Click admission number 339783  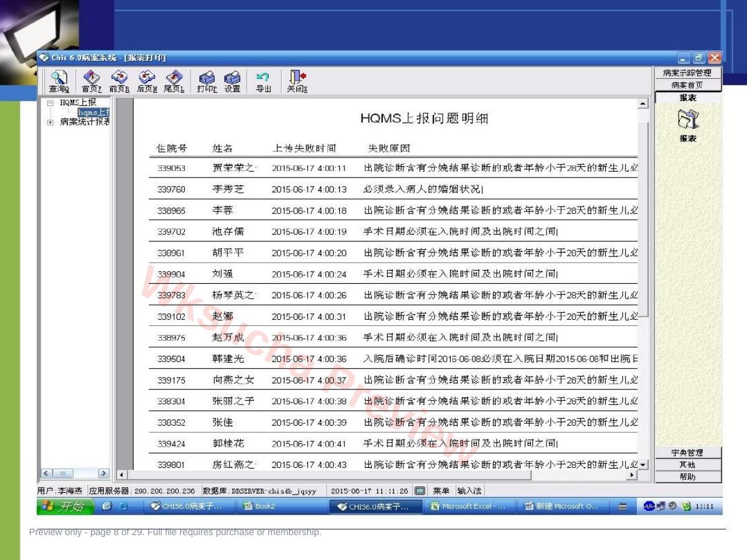pos(171,296)
